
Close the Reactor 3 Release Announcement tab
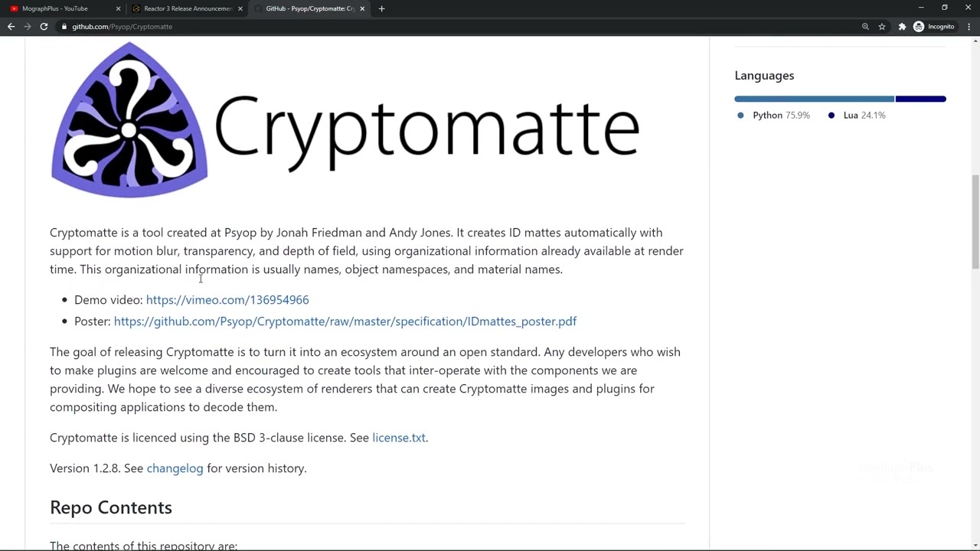tap(240, 8)
